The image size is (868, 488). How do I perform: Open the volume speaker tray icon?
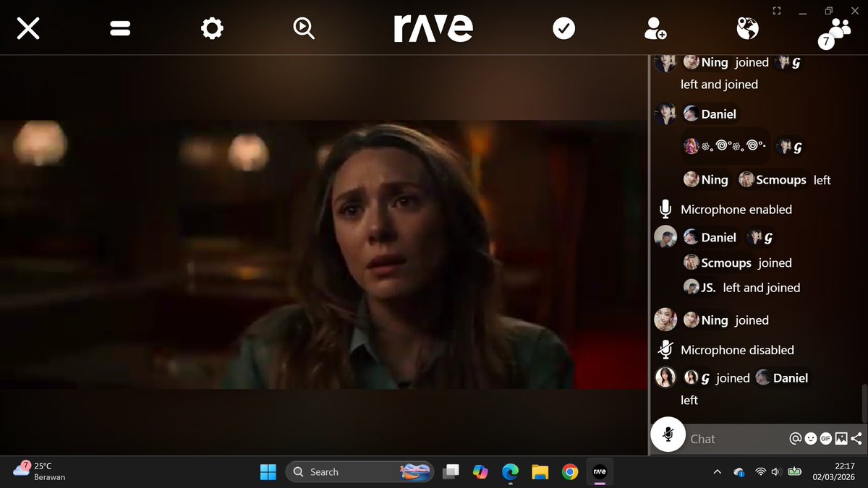[777, 472]
